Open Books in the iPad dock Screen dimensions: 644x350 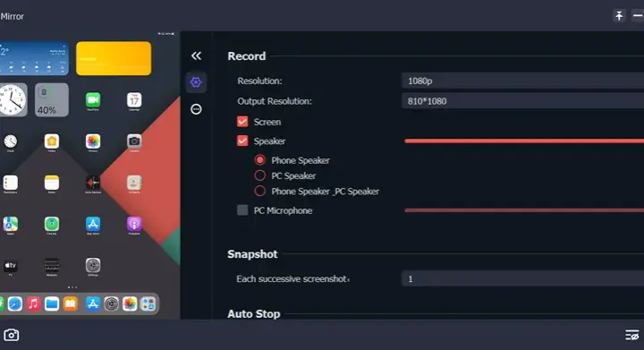point(71,304)
